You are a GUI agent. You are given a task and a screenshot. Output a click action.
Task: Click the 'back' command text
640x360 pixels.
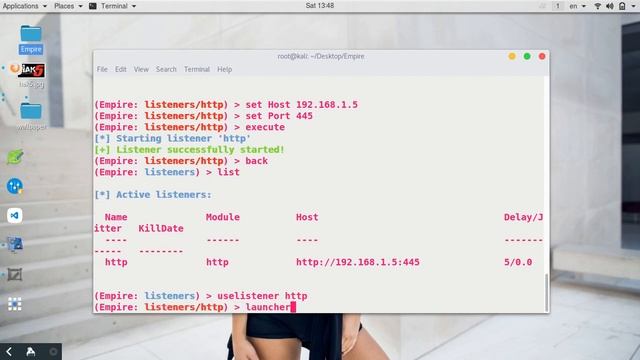[x=256, y=161]
